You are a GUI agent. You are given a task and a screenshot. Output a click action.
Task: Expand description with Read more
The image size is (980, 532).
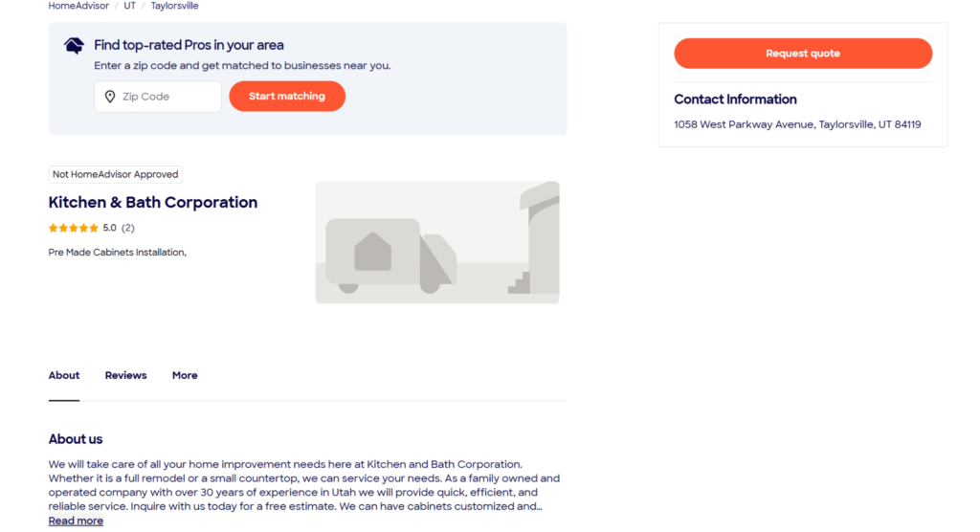click(76, 521)
